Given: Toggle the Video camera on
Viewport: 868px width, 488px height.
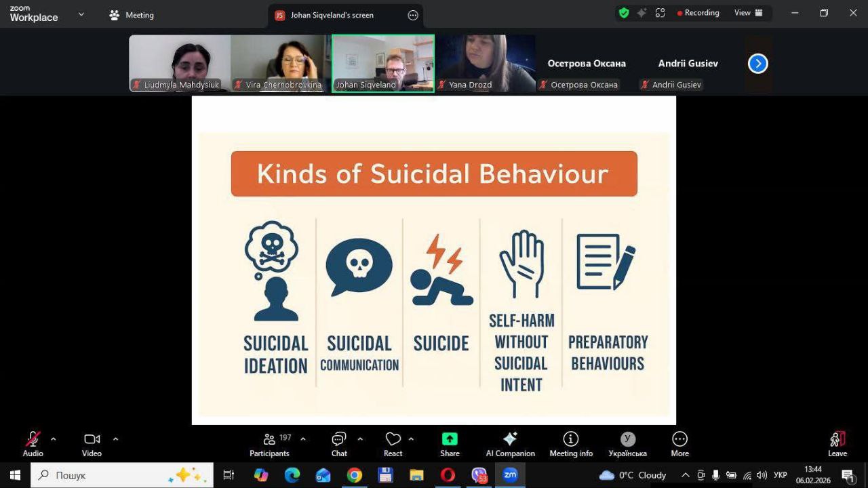Looking at the screenshot, I should pos(92,444).
